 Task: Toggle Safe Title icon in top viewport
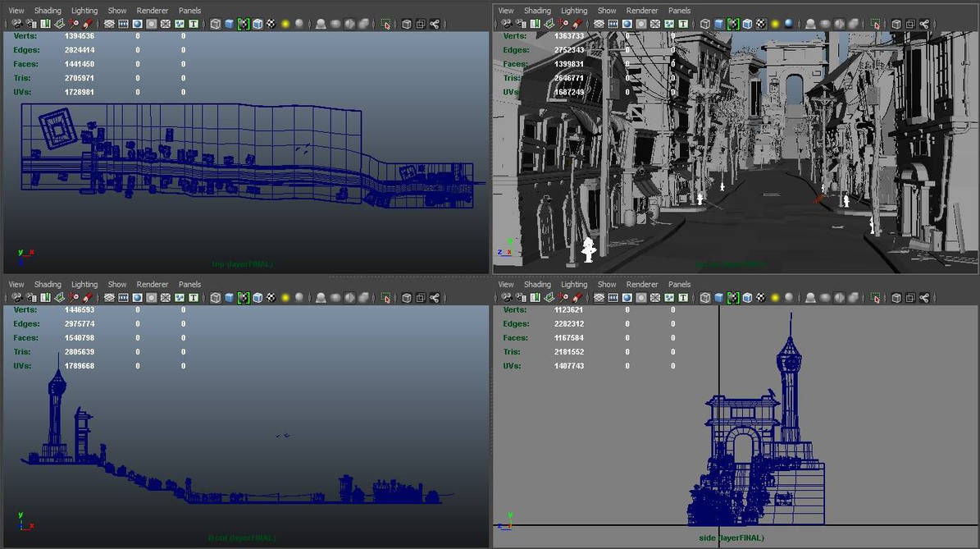point(194,24)
